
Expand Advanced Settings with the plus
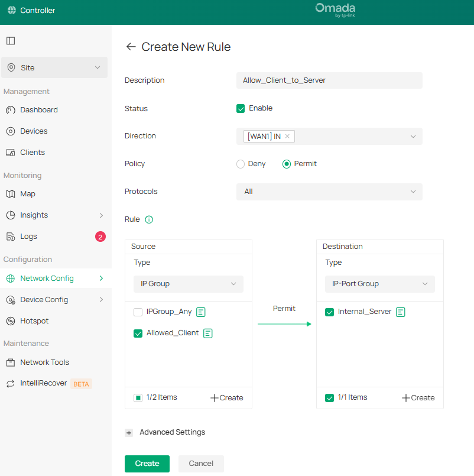(x=129, y=433)
